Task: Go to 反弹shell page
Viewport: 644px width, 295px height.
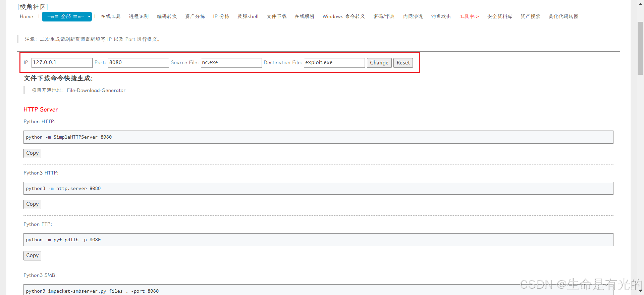Action: [248, 16]
